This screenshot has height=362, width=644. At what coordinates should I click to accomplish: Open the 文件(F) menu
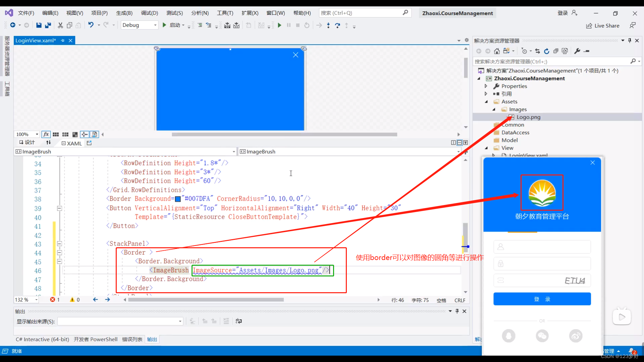(x=26, y=13)
